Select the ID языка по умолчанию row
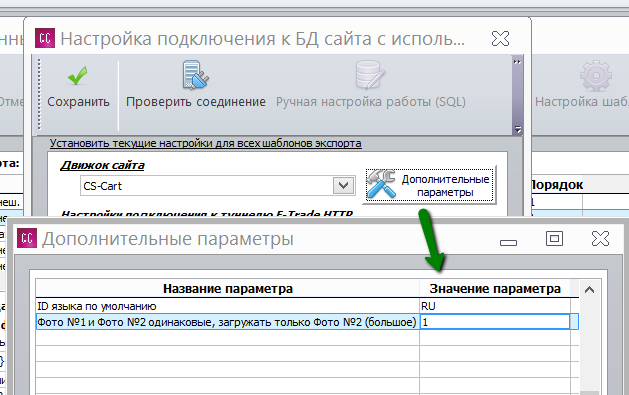The height and width of the screenshot is (395, 629). (x=307, y=306)
